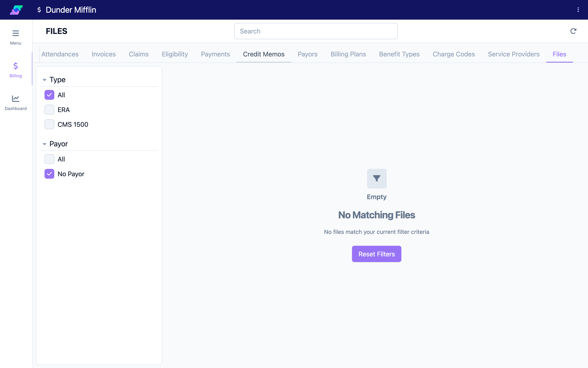Click the funnel Empty filter icon

[x=377, y=178]
